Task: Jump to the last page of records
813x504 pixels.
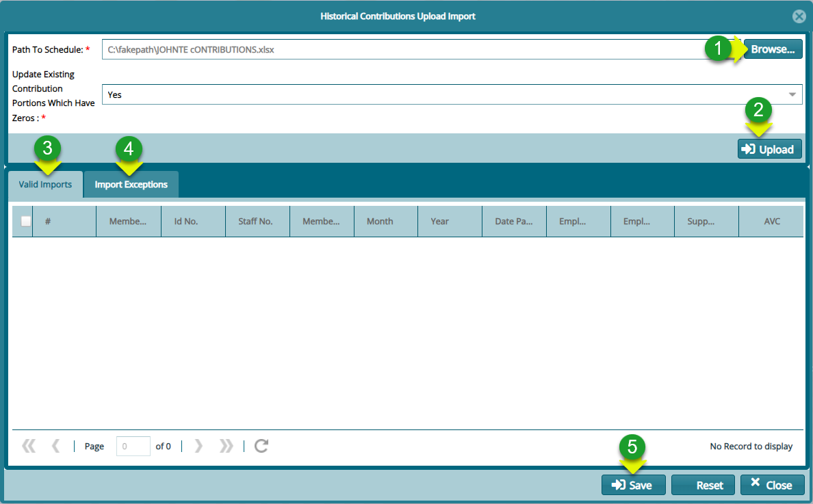Action: click(226, 445)
